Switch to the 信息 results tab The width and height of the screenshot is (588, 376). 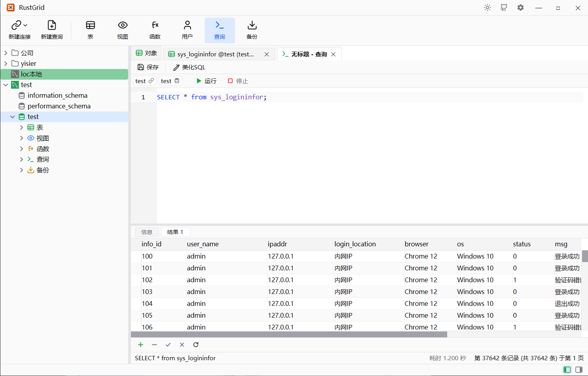(147, 232)
